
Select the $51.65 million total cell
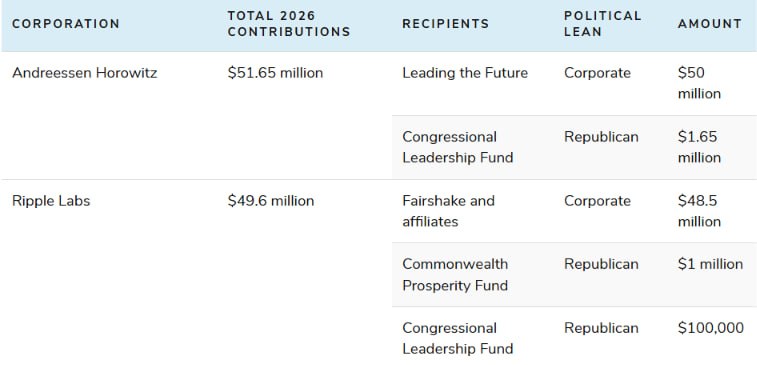(275, 73)
